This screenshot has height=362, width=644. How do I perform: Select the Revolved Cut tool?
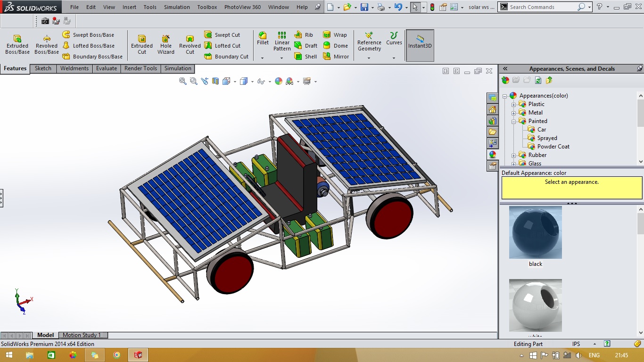point(190,44)
